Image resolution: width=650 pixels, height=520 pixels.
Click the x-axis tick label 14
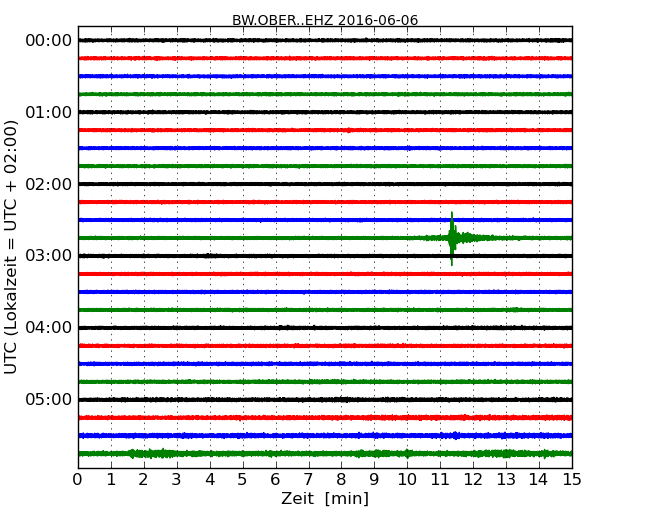coord(539,479)
